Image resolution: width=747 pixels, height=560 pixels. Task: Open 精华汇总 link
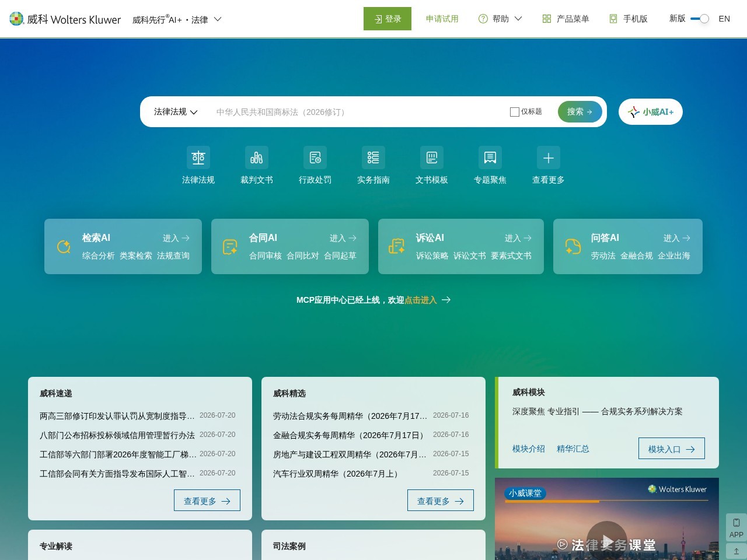[x=573, y=449]
